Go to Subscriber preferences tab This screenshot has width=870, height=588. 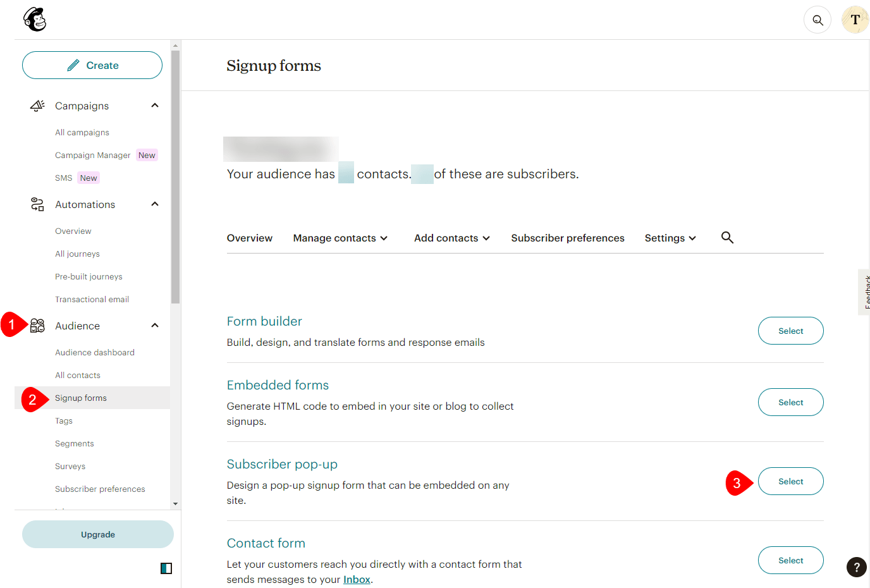[x=567, y=238]
